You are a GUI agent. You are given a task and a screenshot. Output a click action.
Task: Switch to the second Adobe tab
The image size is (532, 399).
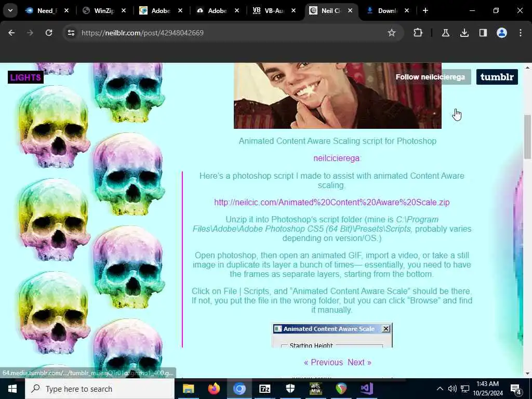[x=216, y=10]
